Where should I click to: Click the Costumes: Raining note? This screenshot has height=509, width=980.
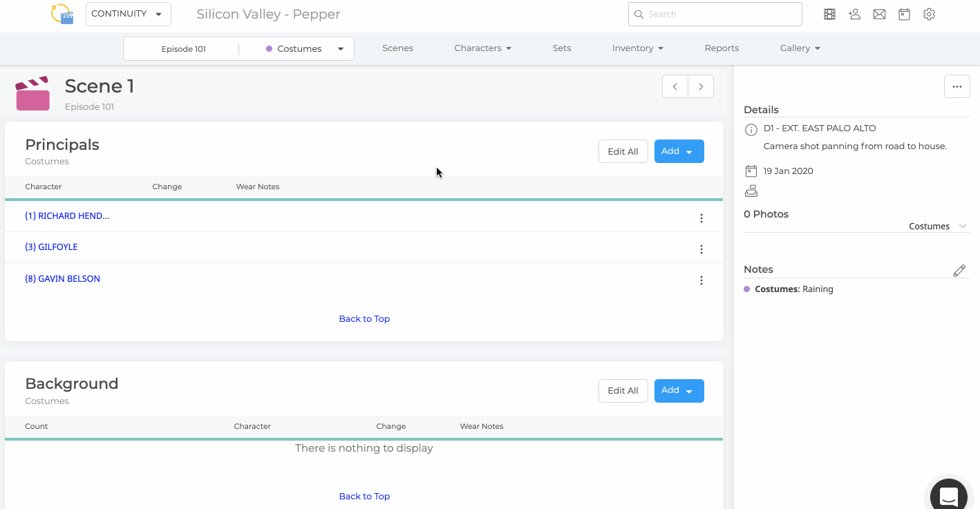coord(793,289)
